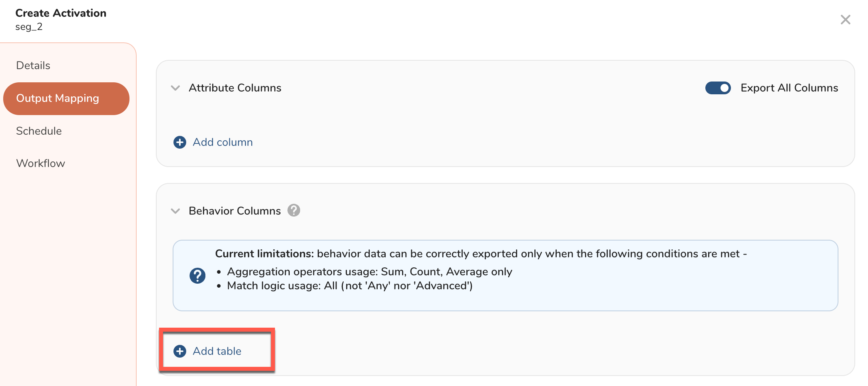Screen dimensions: 868x386
Task: Open the Behavior Columns help icon
Action: pos(294,210)
